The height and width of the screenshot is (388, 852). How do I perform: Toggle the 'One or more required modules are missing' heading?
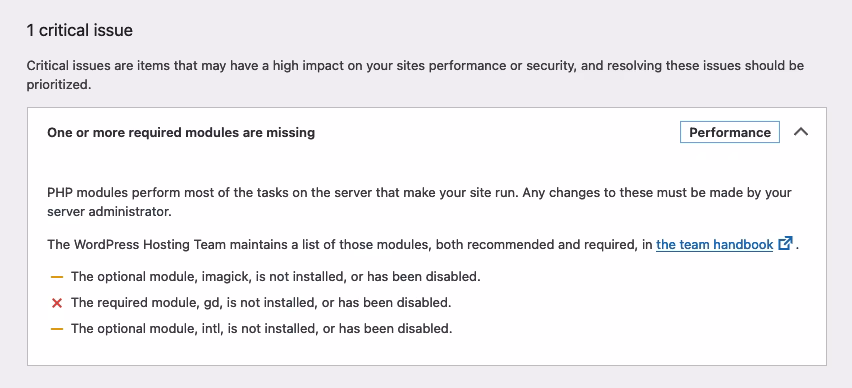(x=181, y=133)
